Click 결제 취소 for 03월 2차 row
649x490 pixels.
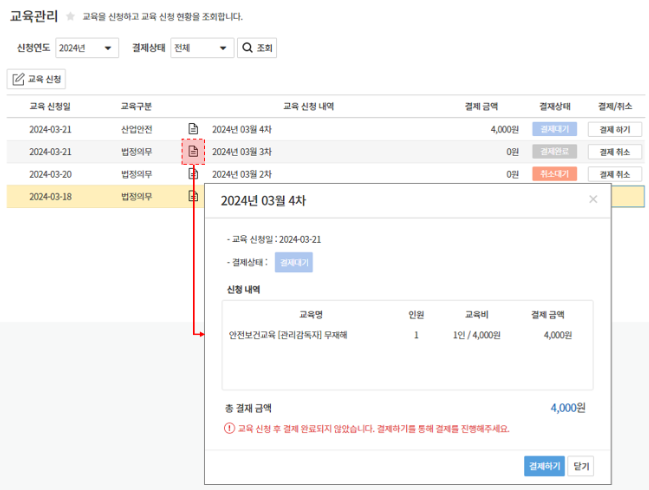point(615,174)
